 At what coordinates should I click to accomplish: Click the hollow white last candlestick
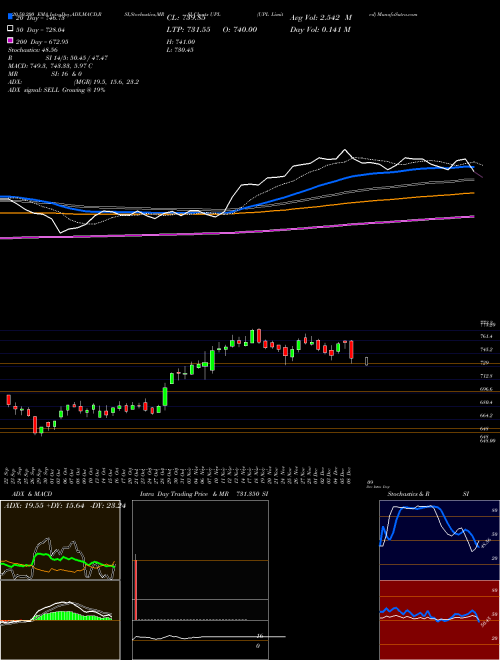pos(367,361)
